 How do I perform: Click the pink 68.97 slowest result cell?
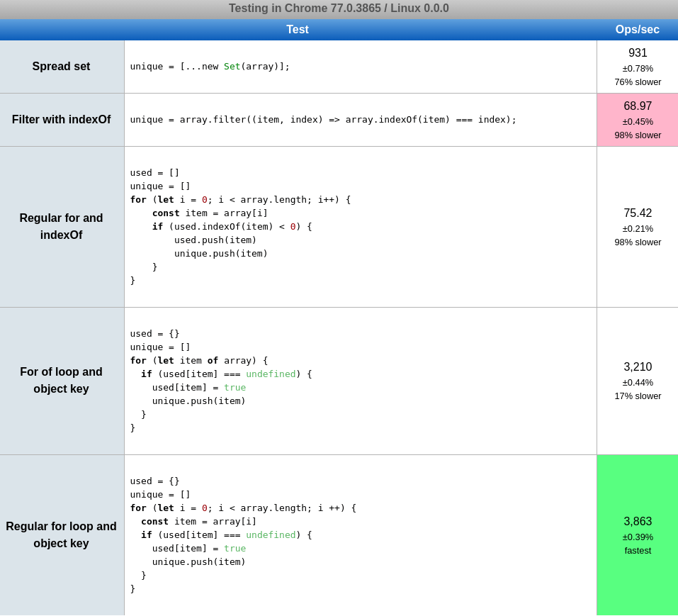click(x=638, y=120)
